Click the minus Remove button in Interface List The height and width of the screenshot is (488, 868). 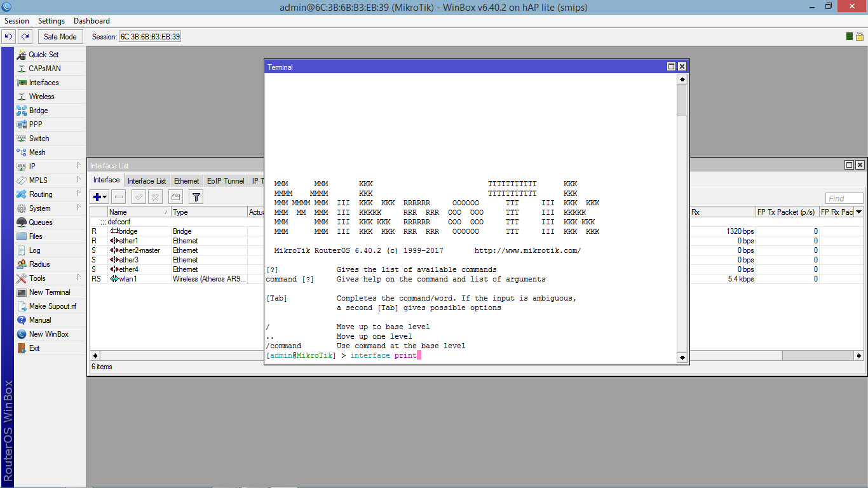(119, 197)
